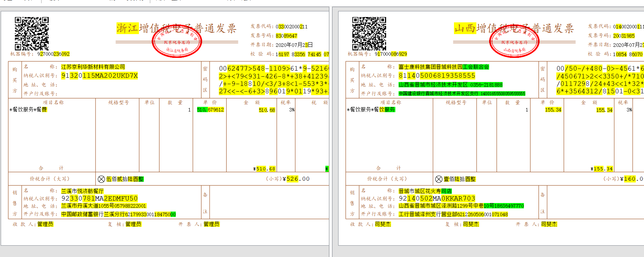Select the subtotal ¥510.68 in the 合计 row
The height and width of the screenshot is (257, 644).
pyautogui.click(x=264, y=169)
